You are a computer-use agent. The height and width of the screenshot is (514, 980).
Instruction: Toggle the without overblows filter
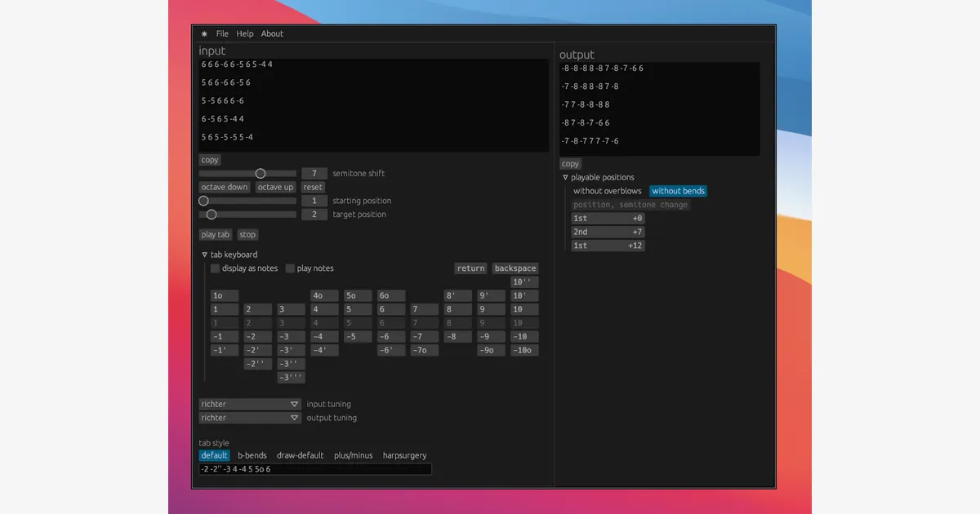pos(608,191)
